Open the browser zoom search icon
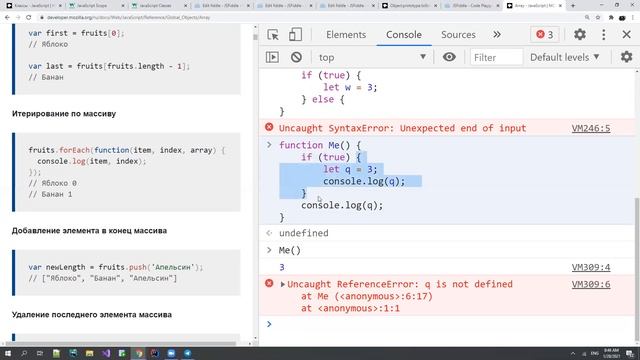The height and width of the screenshot is (360, 640). click(x=587, y=18)
